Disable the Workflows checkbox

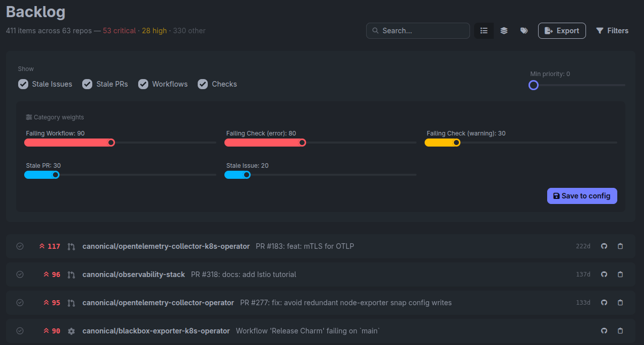tap(143, 84)
